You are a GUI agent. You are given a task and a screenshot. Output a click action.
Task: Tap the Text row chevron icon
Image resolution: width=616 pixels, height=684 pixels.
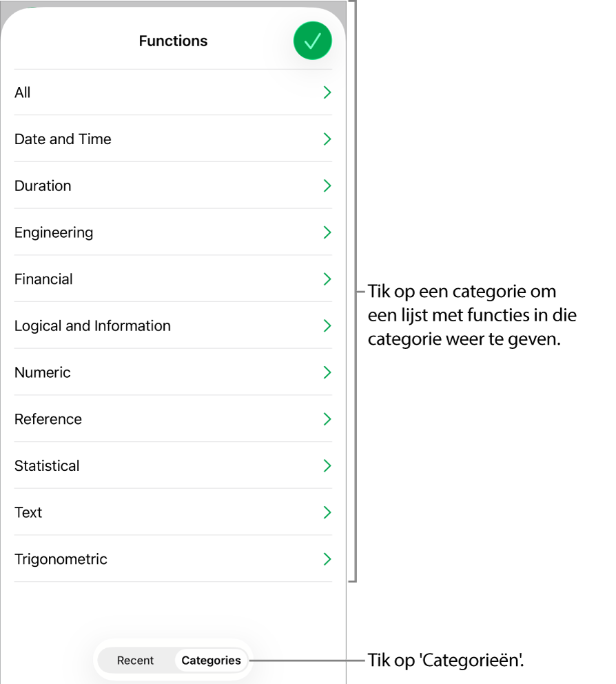(x=327, y=512)
